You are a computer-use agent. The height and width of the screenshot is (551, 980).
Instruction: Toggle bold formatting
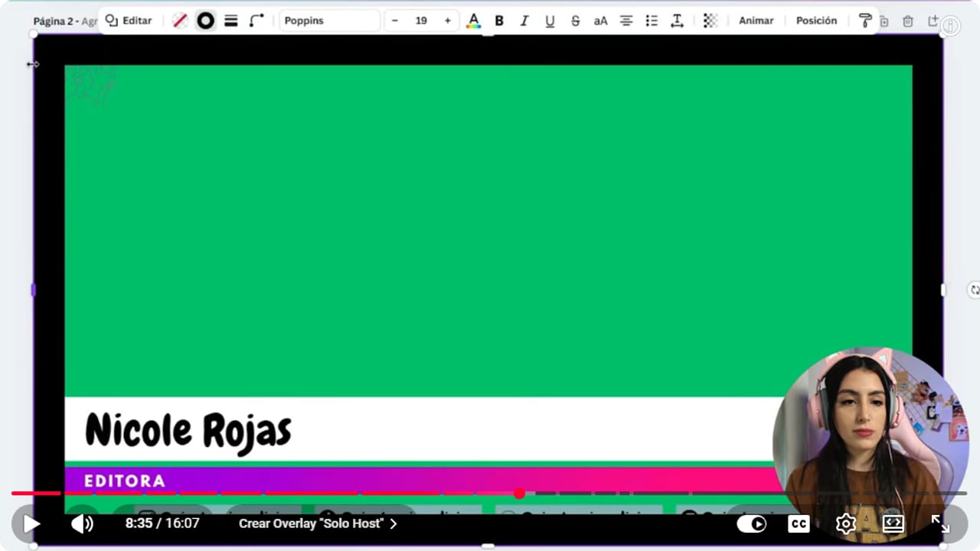coord(499,21)
